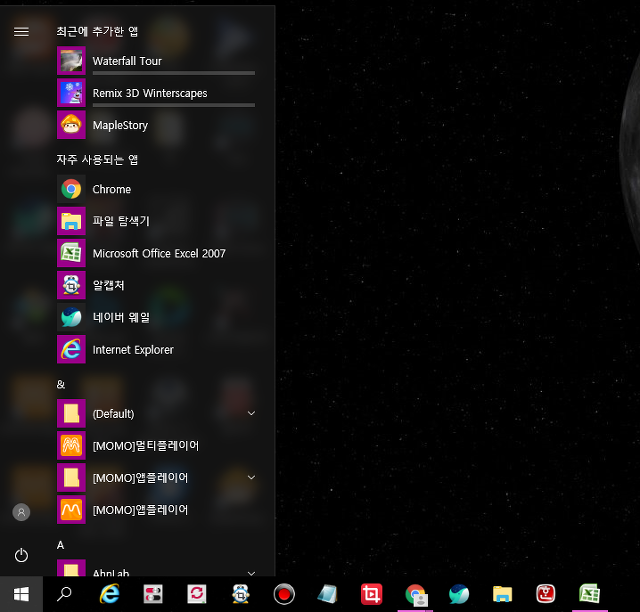Open the glass sheet taskbar icon
Viewport: 640px width, 612px height.
click(328, 594)
